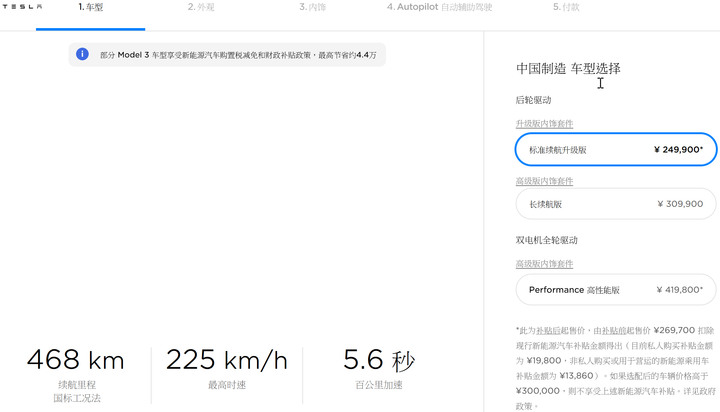Click the 5.6 秒 acceleration value

pos(379,360)
